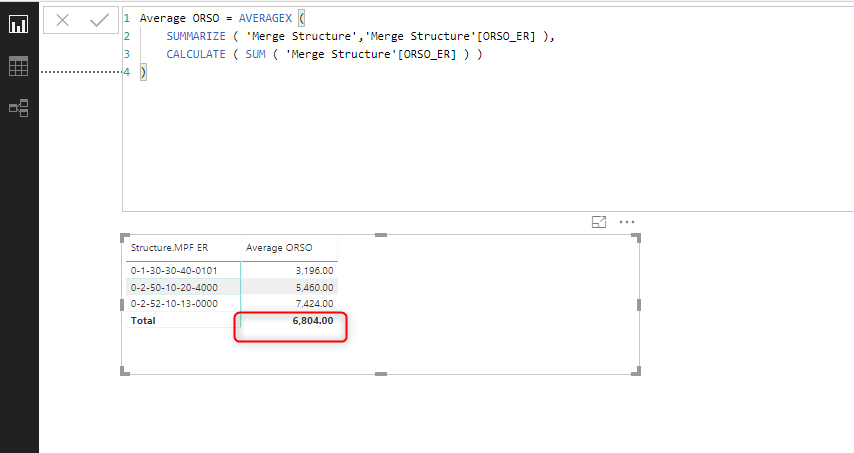Click SUM function in formula line 3
The width and height of the screenshot is (854, 453).
coord(255,54)
